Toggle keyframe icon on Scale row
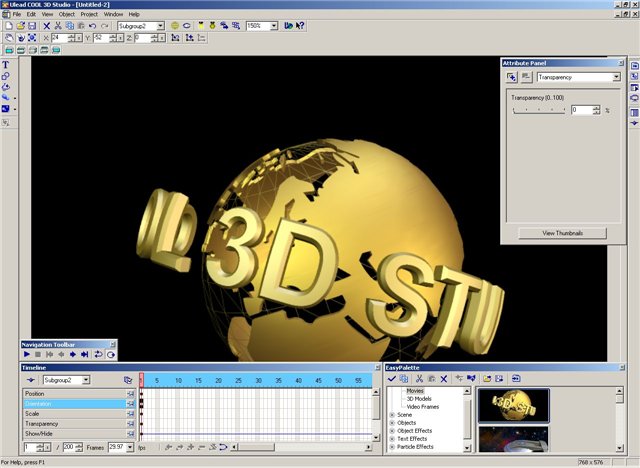Viewport: 640px width, 468px height. tap(131, 414)
